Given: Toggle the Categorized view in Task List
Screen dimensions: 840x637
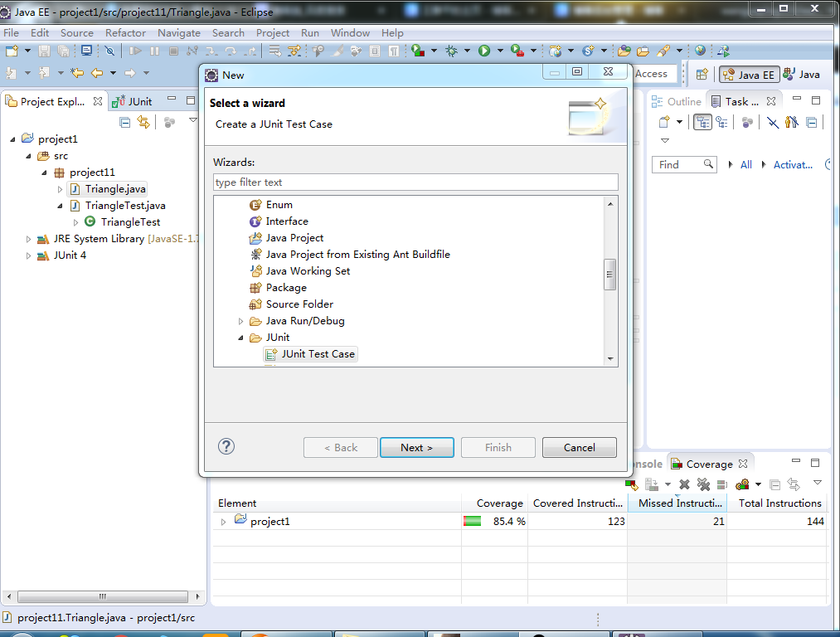Looking at the screenshot, I should pyautogui.click(x=702, y=122).
